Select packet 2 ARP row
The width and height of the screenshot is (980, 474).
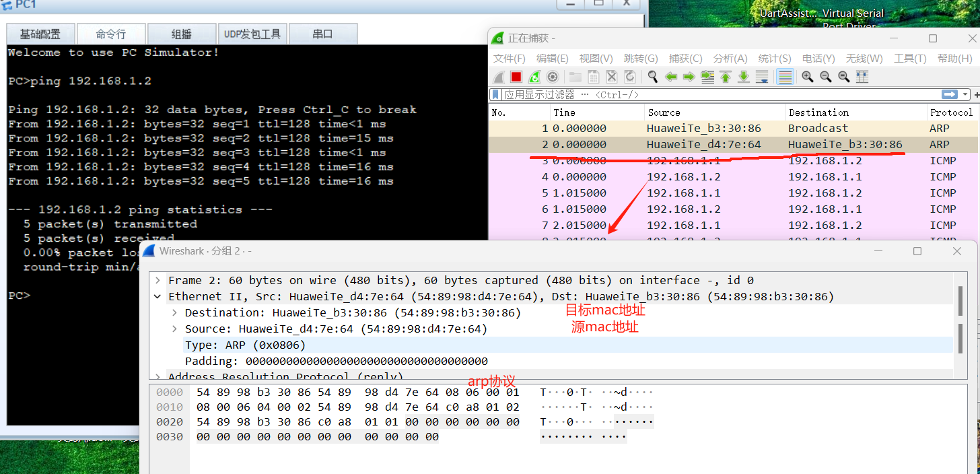(733, 144)
